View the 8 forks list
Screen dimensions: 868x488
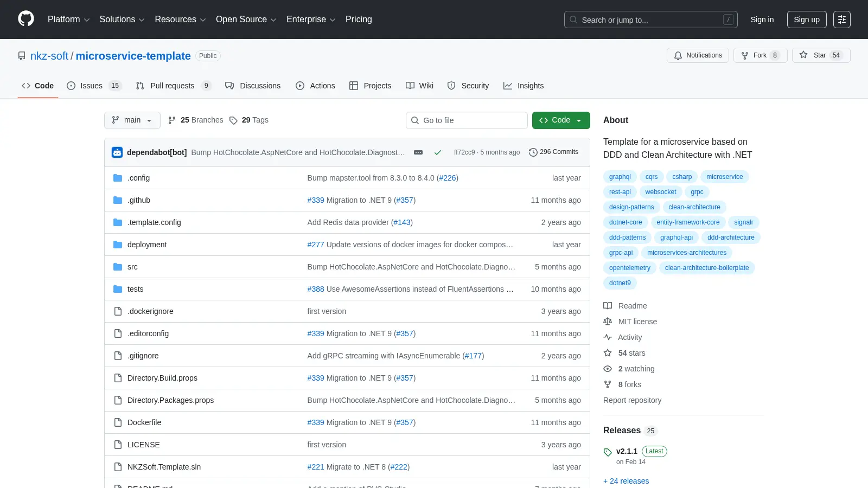[622, 384]
